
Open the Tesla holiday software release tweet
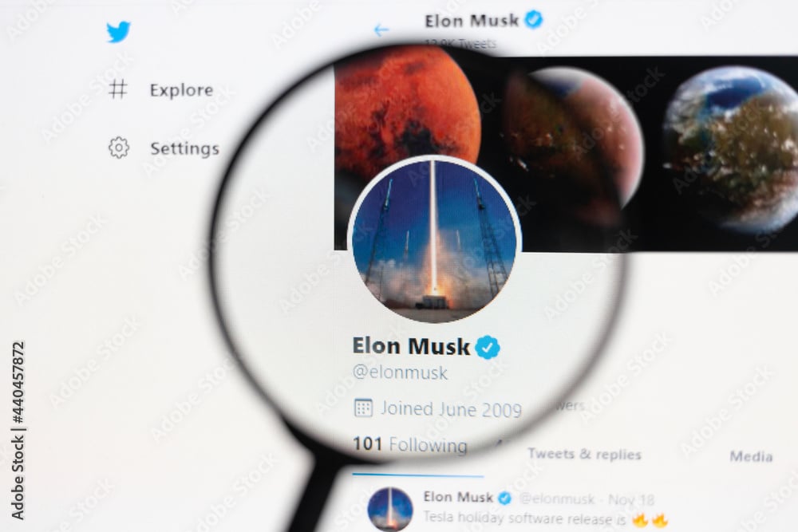coord(545,518)
